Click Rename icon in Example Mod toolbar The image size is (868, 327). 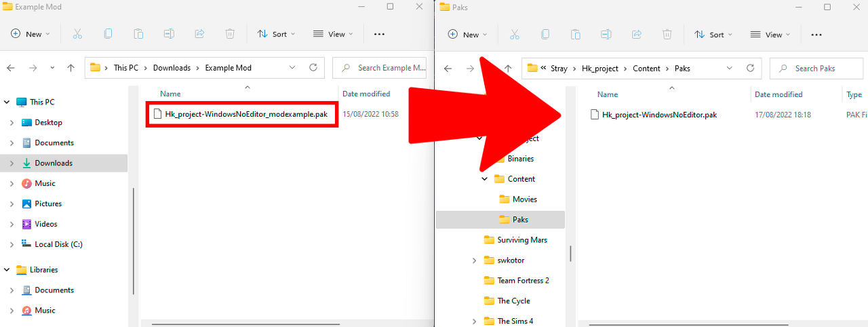tap(169, 34)
